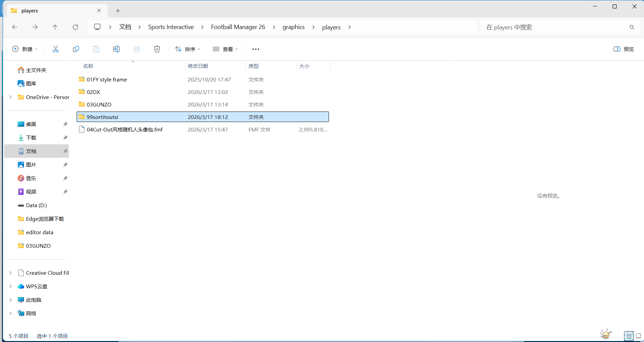Open the 排序 sort dropdown

pyautogui.click(x=188, y=49)
